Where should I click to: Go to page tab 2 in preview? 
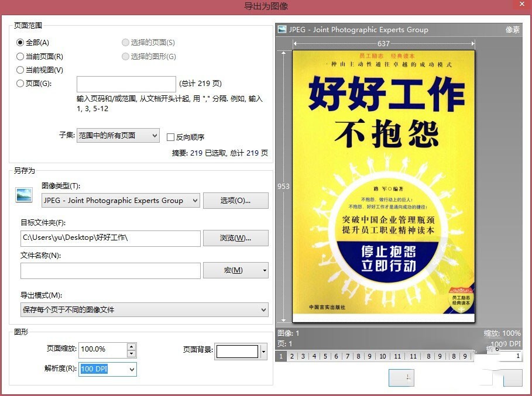(292, 356)
